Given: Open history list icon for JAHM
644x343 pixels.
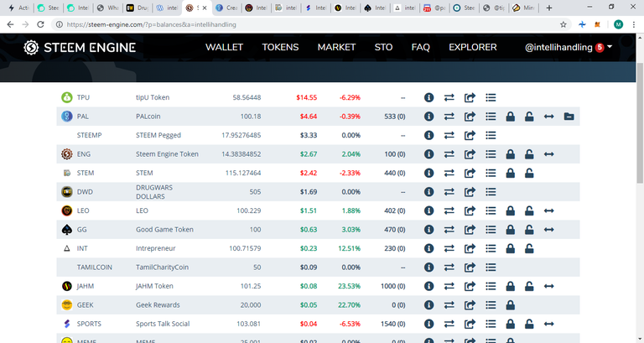Looking at the screenshot, I should point(491,286).
